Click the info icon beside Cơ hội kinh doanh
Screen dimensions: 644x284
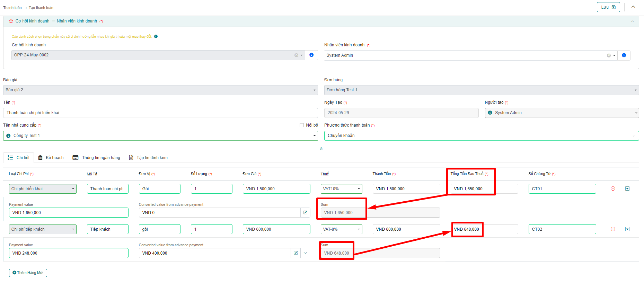point(311,55)
